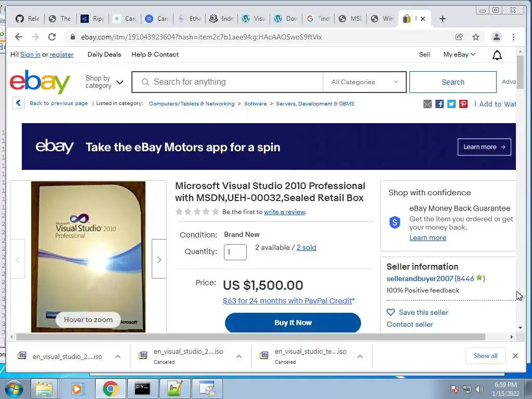This screenshot has width=532, height=399.
Task: Open the PayPal Credit offer link
Action: pyautogui.click(x=288, y=301)
